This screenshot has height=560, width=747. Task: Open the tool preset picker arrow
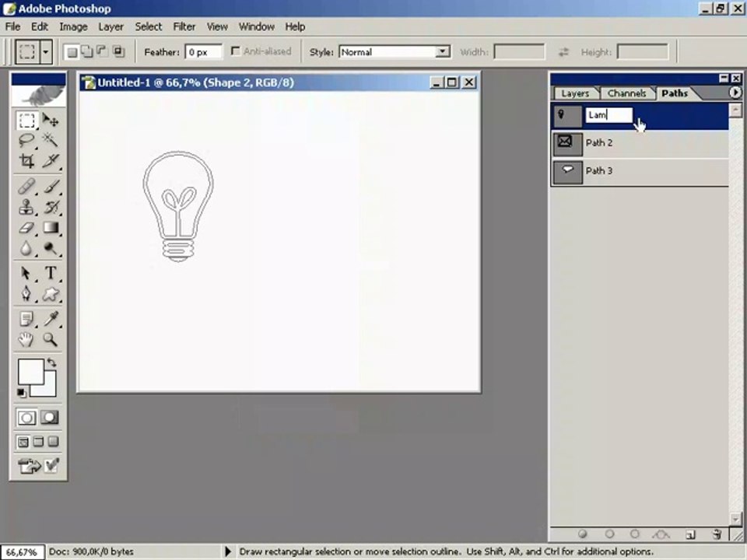pos(46,51)
